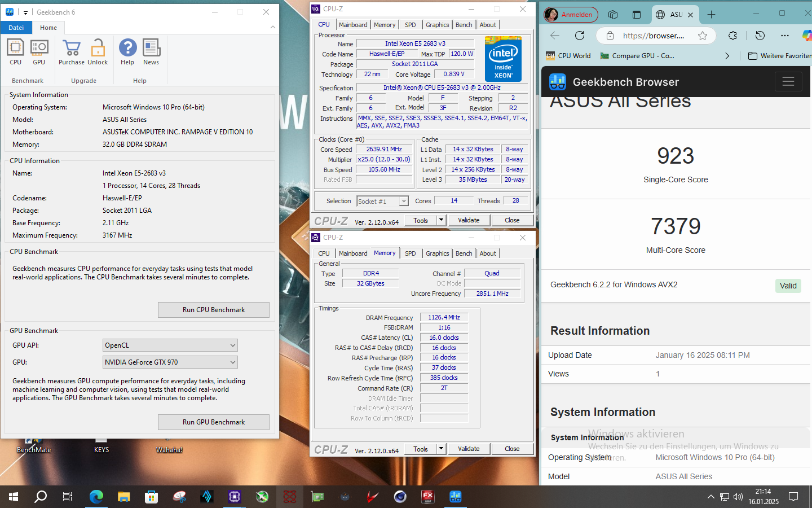This screenshot has width=812, height=508.
Task: Click the Geekbench Browser logo icon
Action: click(558, 82)
